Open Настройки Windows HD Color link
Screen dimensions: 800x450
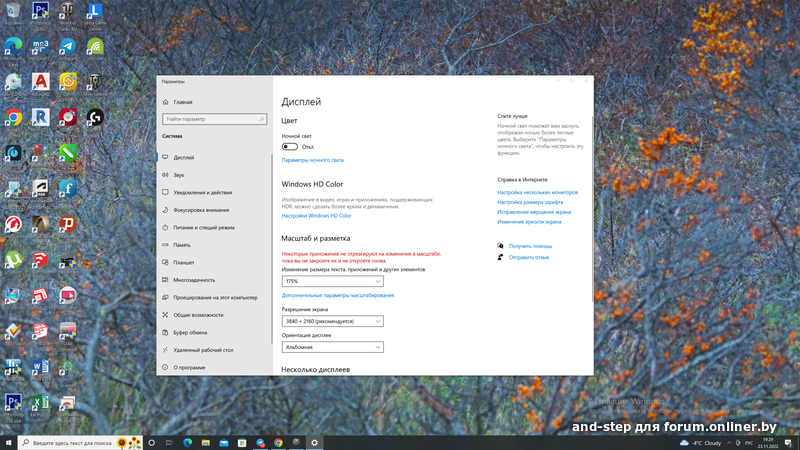click(x=316, y=216)
